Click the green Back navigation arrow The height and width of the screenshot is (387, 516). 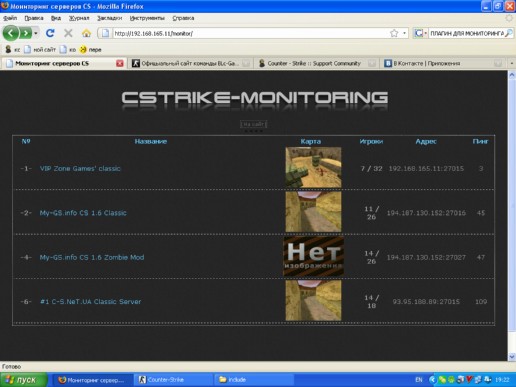(11, 33)
